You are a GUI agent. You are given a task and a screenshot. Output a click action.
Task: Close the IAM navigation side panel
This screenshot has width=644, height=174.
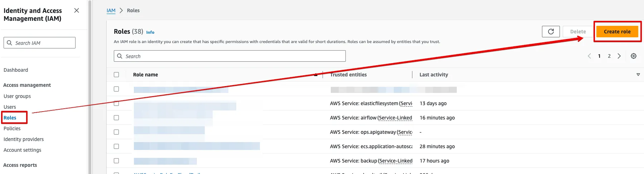(77, 10)
